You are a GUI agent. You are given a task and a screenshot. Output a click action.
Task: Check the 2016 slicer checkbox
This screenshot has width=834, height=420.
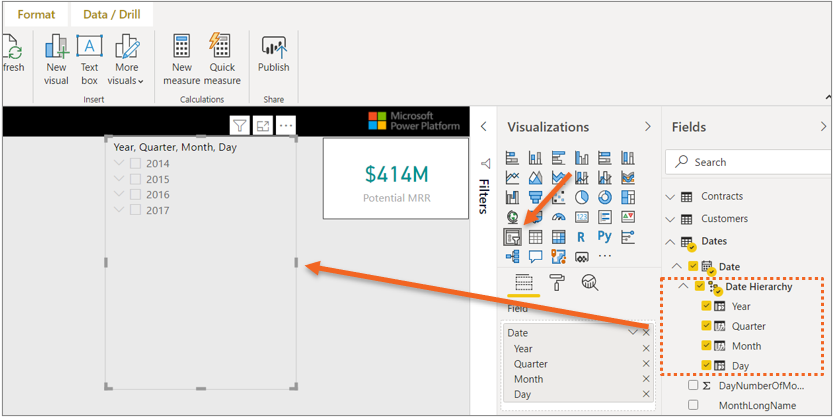click(x=136, y=194)
